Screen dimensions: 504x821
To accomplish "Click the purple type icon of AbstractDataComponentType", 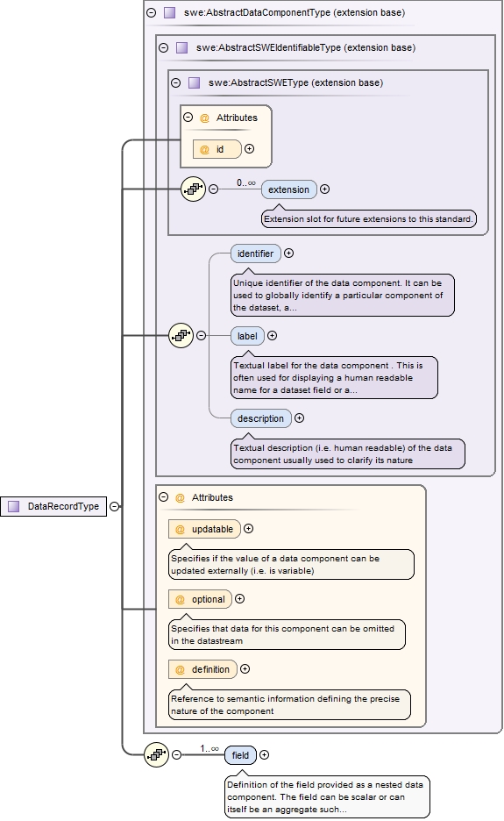I will 169,12.
